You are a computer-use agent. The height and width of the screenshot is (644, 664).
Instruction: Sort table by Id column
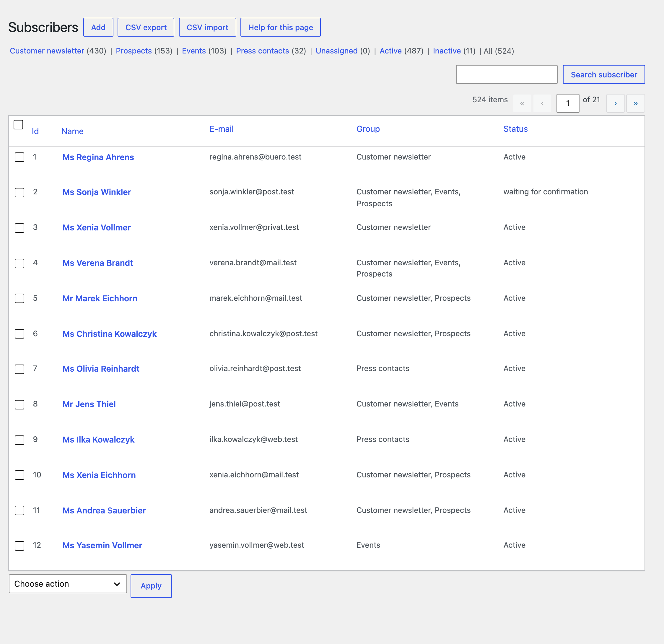(35, 131)
